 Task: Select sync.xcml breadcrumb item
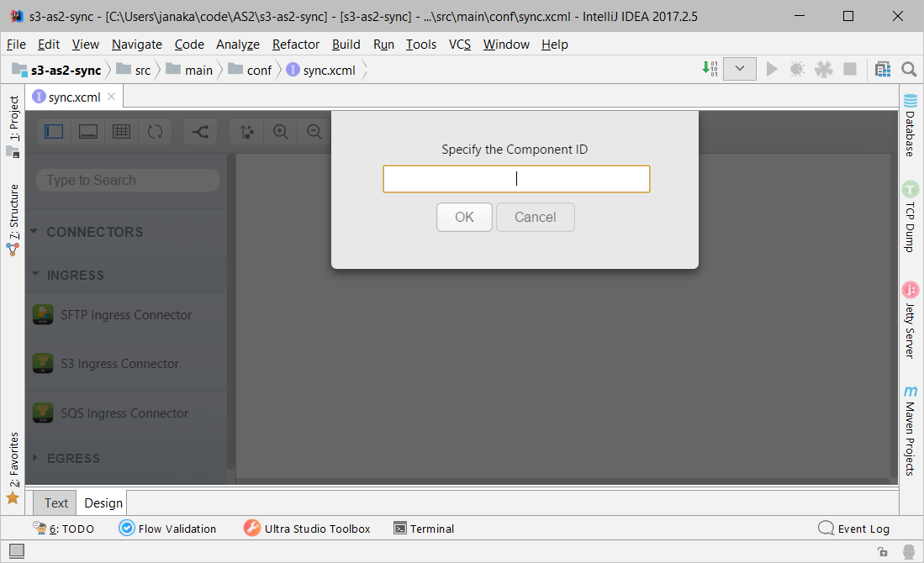[x=321, y=70]
